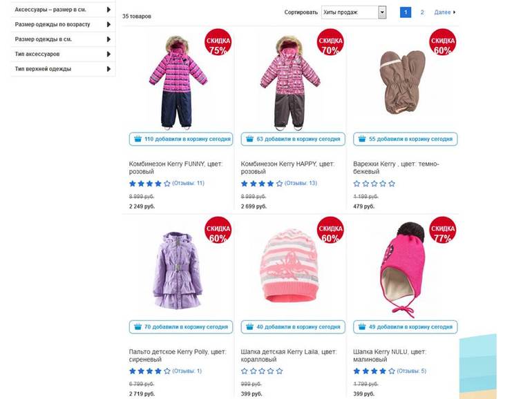
Task: Expand the Размер одежды по возрасту filter
Action: pyautogui.click(x=108, y=25)
